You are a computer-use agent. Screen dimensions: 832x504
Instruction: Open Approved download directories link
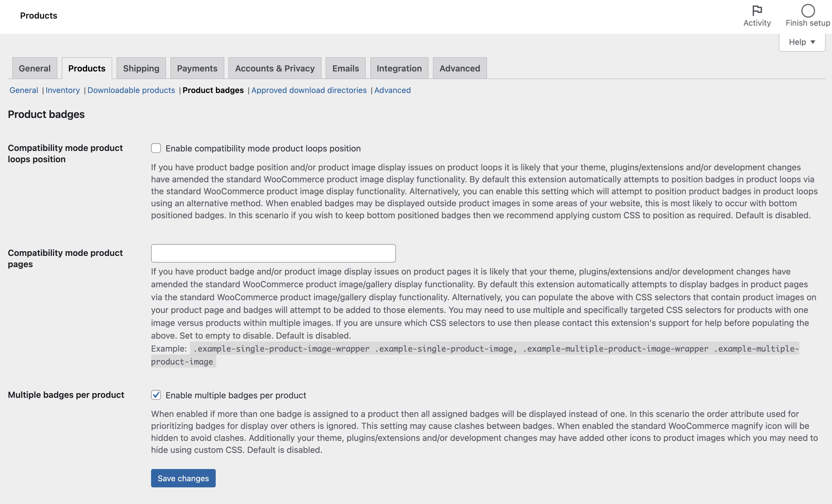309,90
